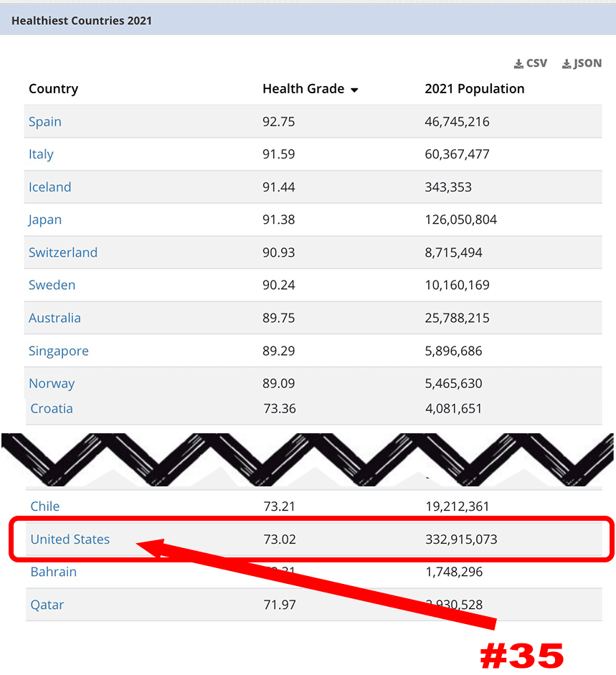The width and height of the screenshot is (616, 675).
Task: Sort table by clicking Health Grade header
Action: 303,89
